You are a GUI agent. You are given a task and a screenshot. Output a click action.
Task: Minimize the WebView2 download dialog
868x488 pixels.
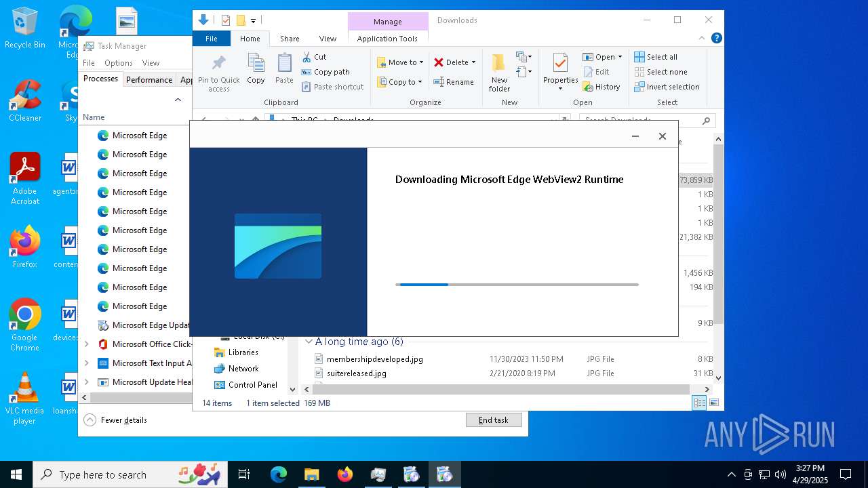click(x=635, y=136)
